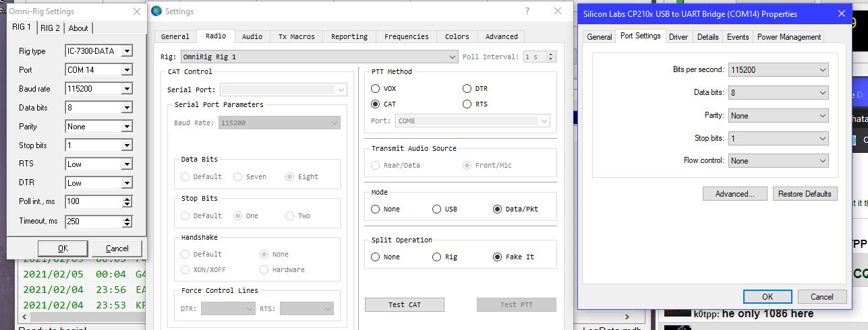This screenshot has height=330, width=868.
Task: Close the Omni-Rig Settings window
Action: pos(137,11)
